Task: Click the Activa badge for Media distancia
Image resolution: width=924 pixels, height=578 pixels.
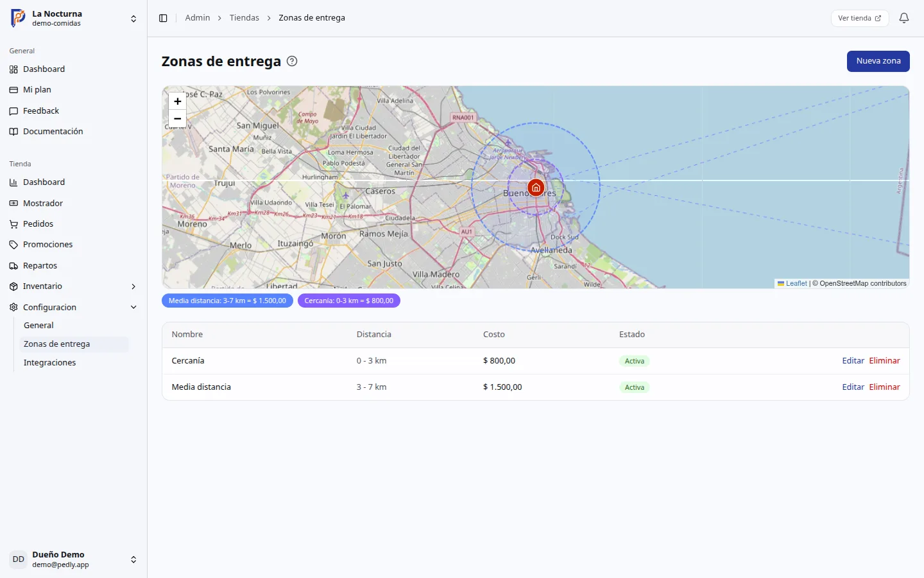Action: coord(635,387)
